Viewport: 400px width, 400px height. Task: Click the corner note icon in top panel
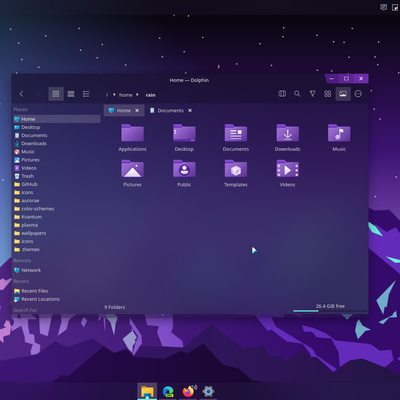(395, 7)
